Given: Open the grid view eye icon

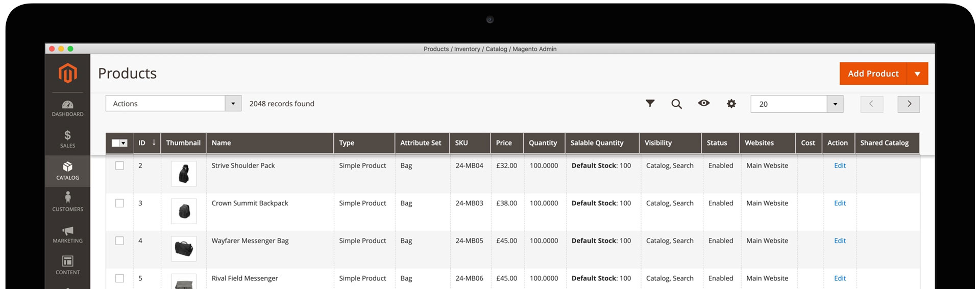Looking at the screenshot, I should coord(704,103).
